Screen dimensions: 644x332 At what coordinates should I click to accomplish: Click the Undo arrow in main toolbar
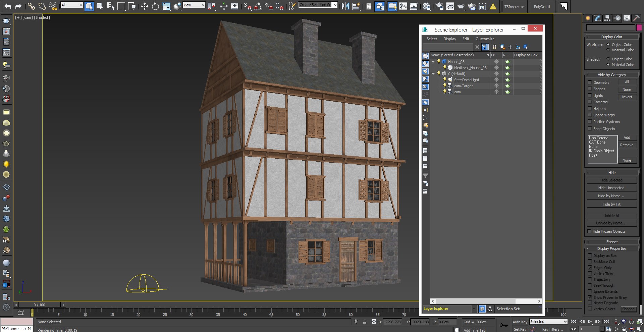pyautogui.click(x=8, y=6)
